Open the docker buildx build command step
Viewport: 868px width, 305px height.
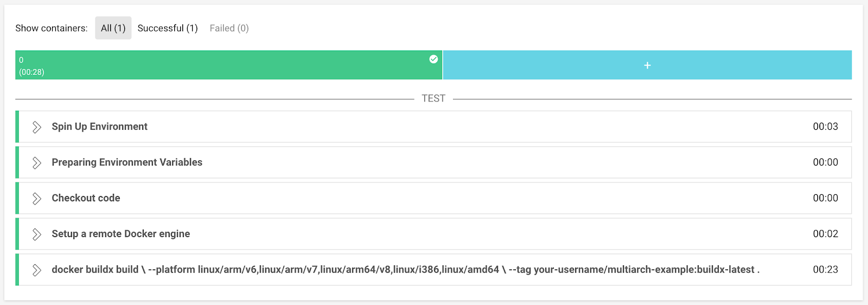pyautogui.click(x=405, y=270)
